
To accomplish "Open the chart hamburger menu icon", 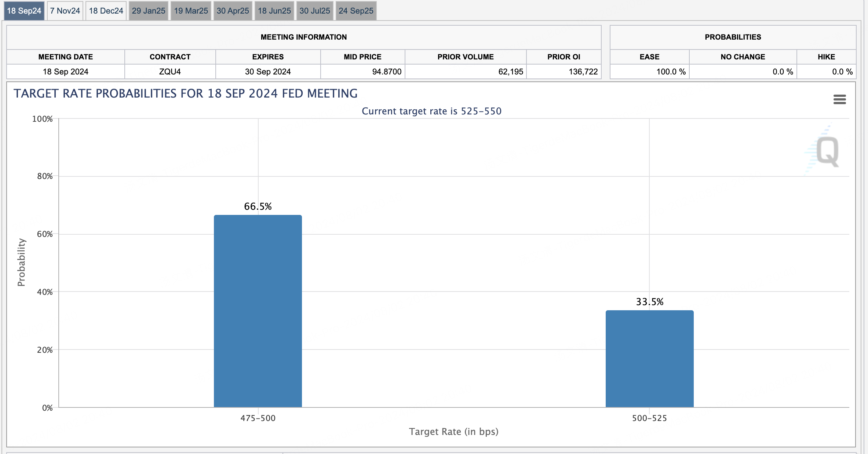I will pyautogui.click(x=839, y=99).
